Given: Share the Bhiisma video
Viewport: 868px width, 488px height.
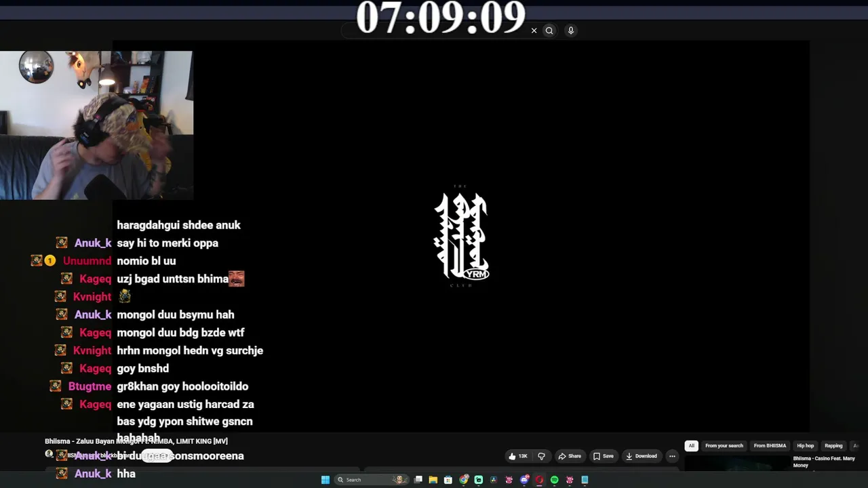Looking at the screenshot, I should pyautogui.click(x=570, y=456).
